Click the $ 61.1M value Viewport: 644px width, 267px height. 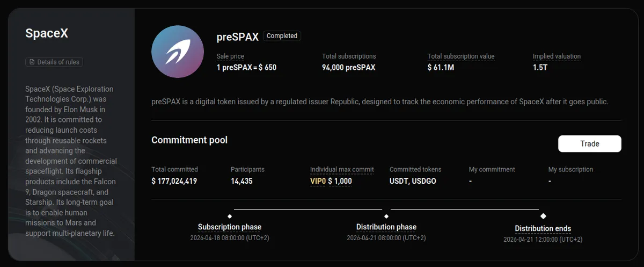[441, 68]
